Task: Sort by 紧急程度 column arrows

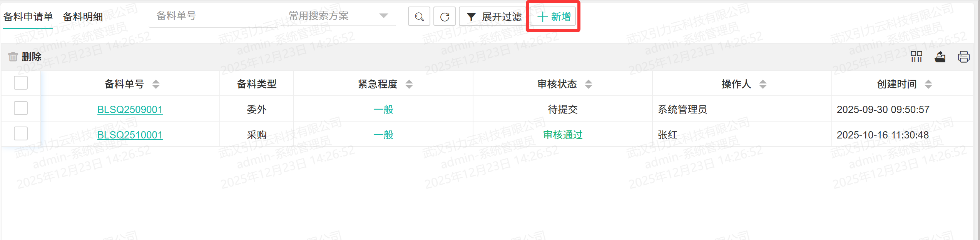Action: point(409,84)
